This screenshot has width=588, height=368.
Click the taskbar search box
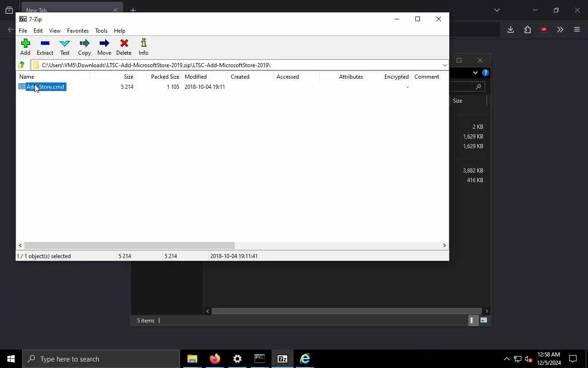pyautogui.click(x=101, y=359)
